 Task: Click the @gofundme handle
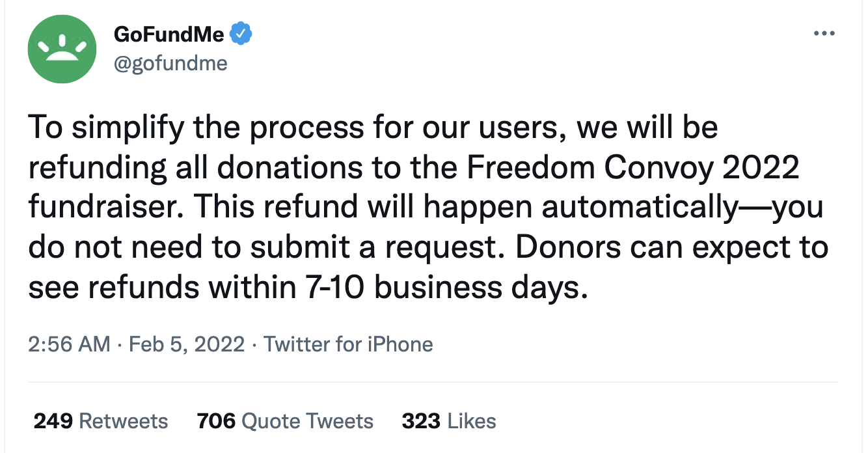(170, 63)
